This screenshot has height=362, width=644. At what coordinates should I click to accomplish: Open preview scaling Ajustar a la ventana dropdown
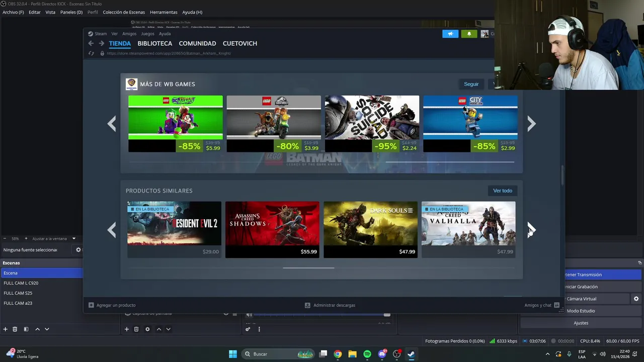(x=54, y=238)
